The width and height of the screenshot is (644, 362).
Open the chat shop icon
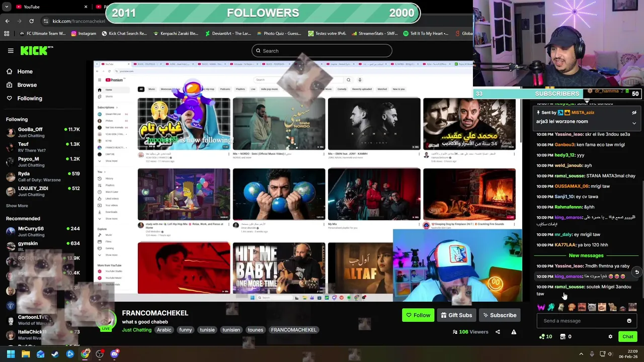point(562,337)
